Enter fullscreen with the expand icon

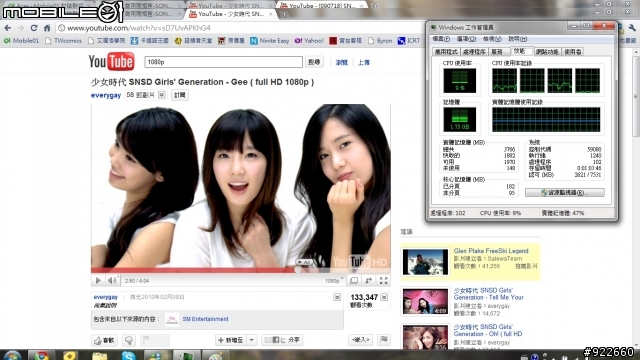(383, 280)
